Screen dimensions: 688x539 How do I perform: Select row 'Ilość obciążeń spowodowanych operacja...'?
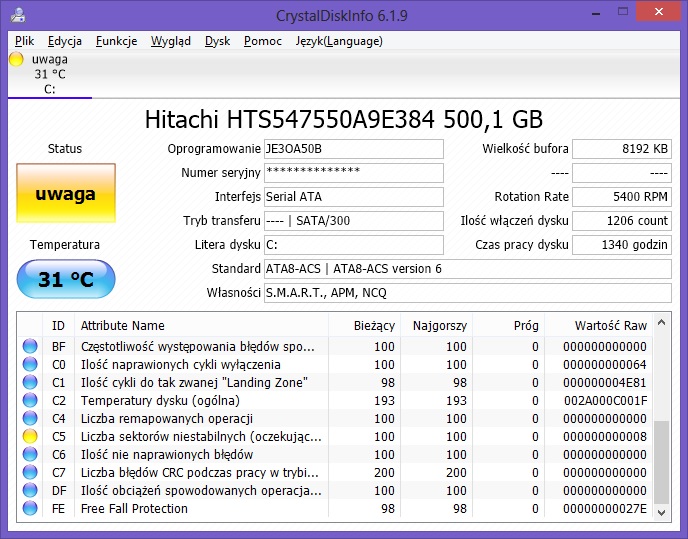(335, 490)
